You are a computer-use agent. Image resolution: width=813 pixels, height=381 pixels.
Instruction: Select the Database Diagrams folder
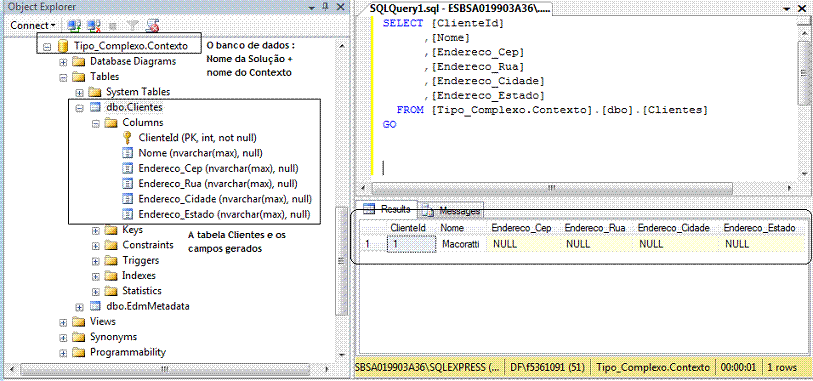[x=133, y=62]
